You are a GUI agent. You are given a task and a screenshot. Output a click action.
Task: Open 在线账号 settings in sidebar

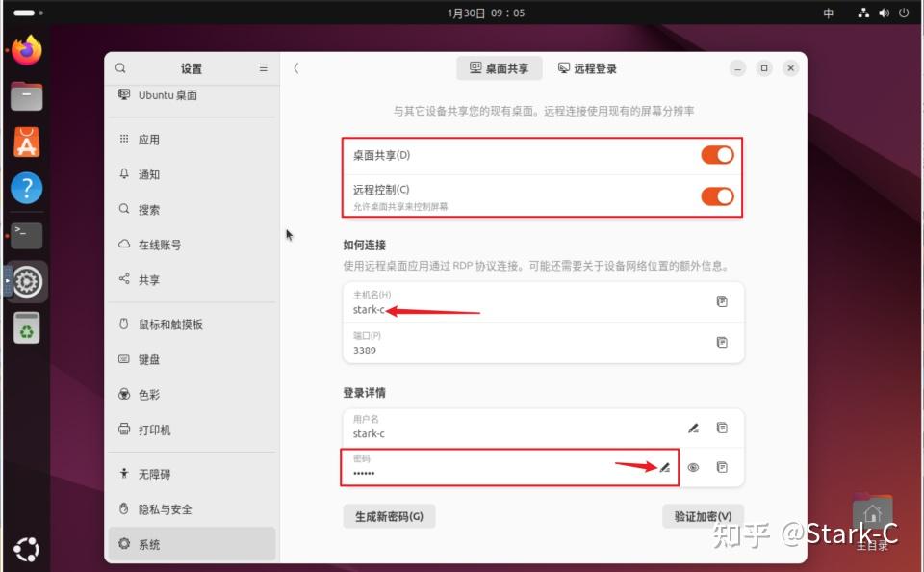192,245
